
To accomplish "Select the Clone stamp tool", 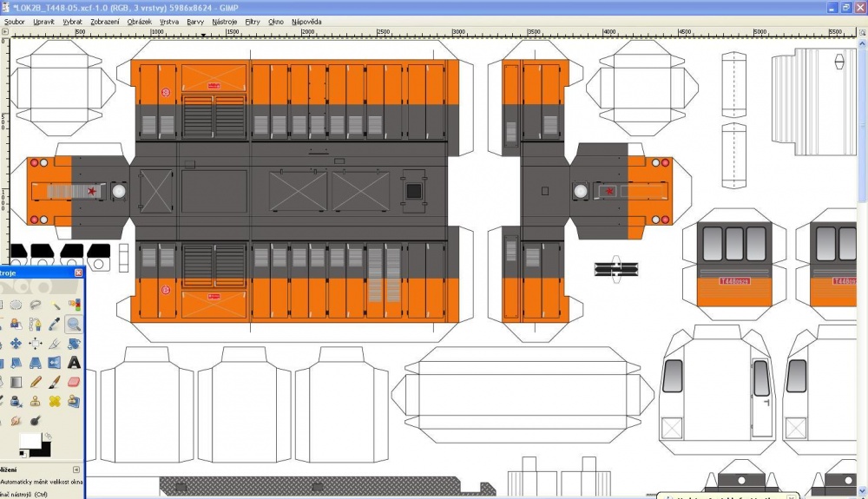I will (36, 401).
